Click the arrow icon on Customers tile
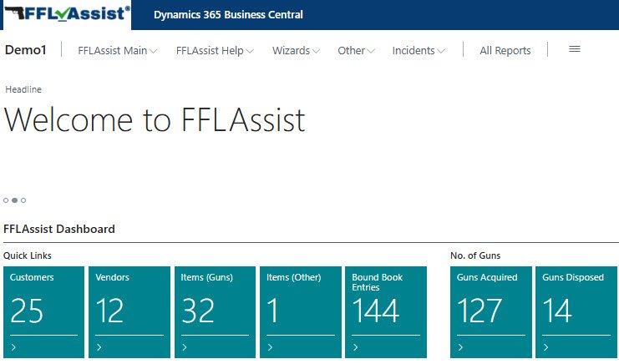The width and height of the screenshot is (619, 364). point(14,347)
